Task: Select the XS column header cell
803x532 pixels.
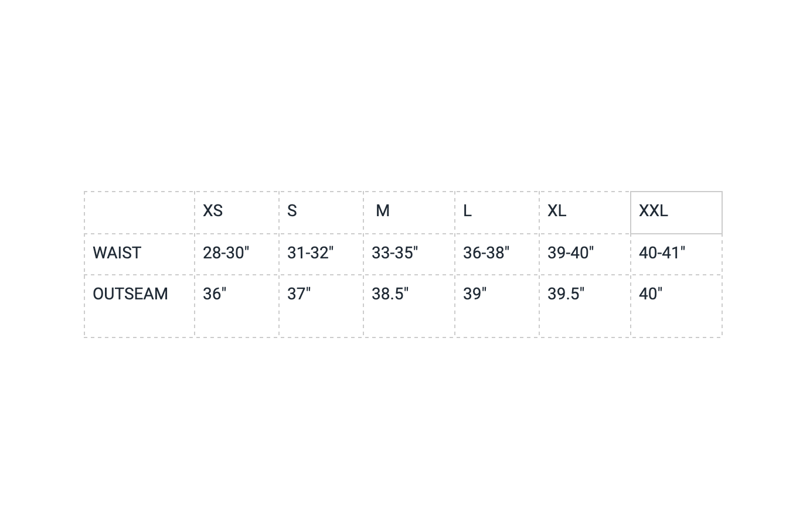Action: point(237,213)
